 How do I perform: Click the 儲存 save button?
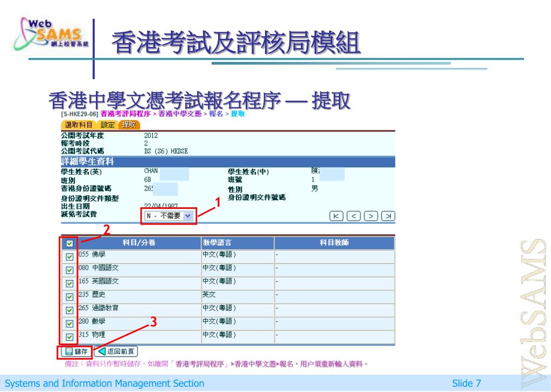pos(76,352)
